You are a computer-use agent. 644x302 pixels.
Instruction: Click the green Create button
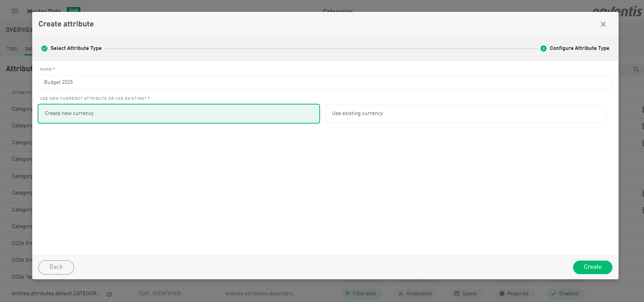pos(592,267)
